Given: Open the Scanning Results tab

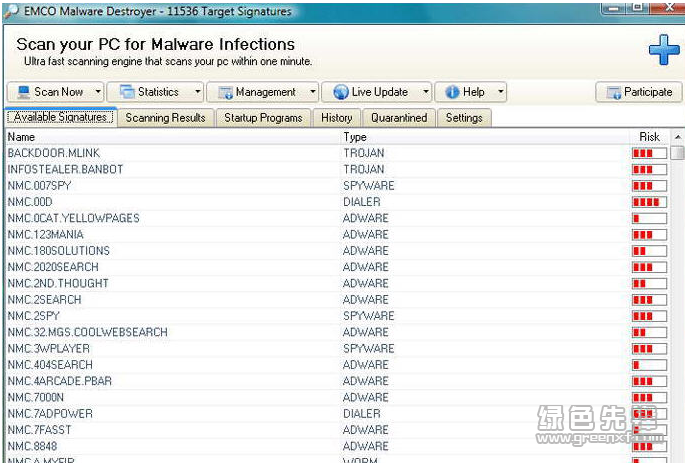Looking at the screenshot, I should pos(166,117).
